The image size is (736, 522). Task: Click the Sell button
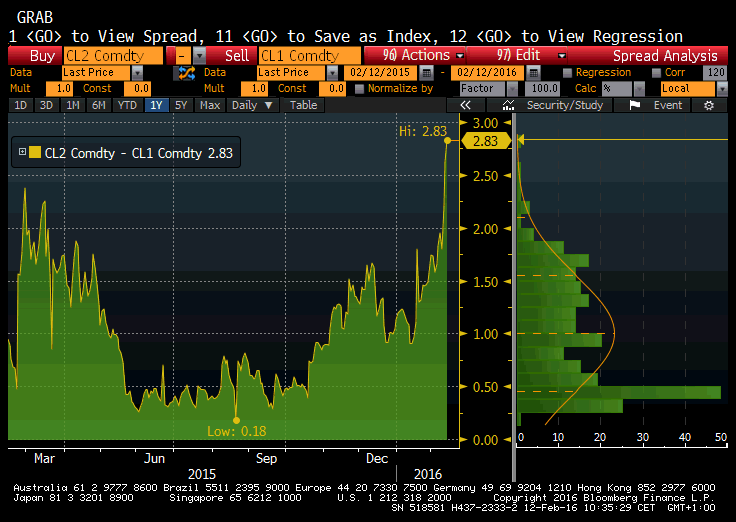point(232,56)
